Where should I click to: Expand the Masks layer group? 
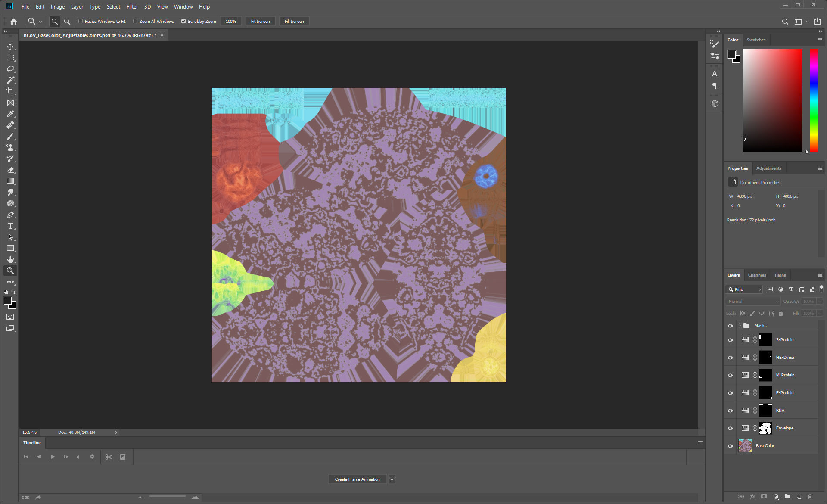[740, 326]
